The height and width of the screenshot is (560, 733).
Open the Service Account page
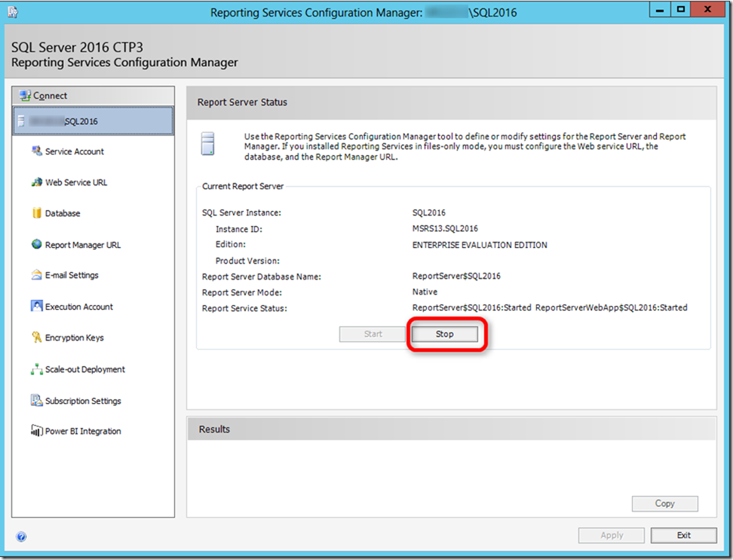[x=75, y=151]
